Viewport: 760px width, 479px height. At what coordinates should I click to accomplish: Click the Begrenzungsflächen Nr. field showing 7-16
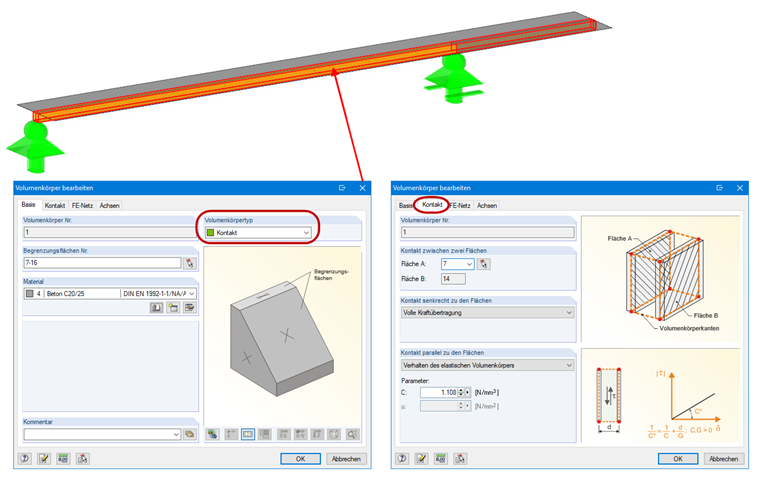(102, 263)
